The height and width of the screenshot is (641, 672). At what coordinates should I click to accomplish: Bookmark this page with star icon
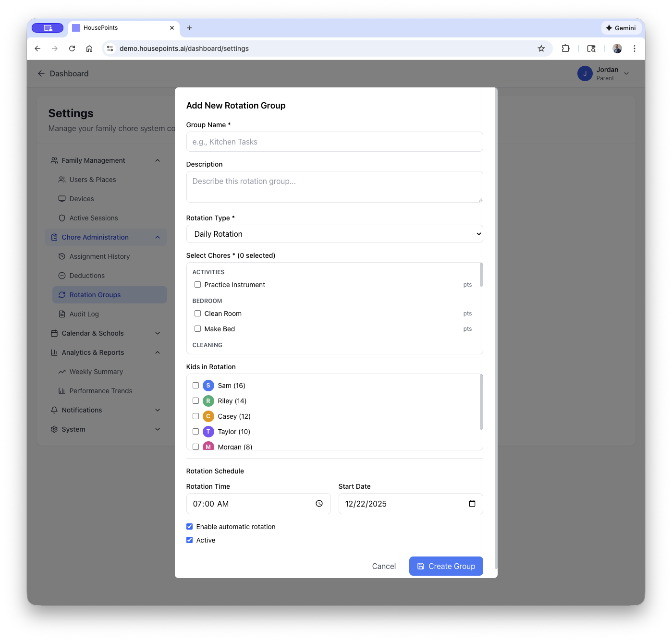point(541,48)
